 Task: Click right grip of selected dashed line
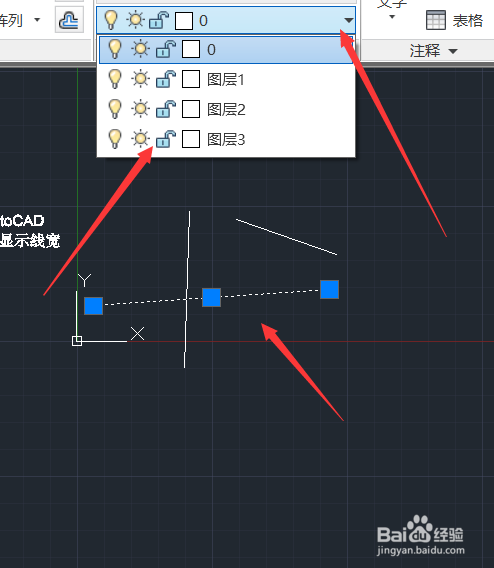point(330,289)
